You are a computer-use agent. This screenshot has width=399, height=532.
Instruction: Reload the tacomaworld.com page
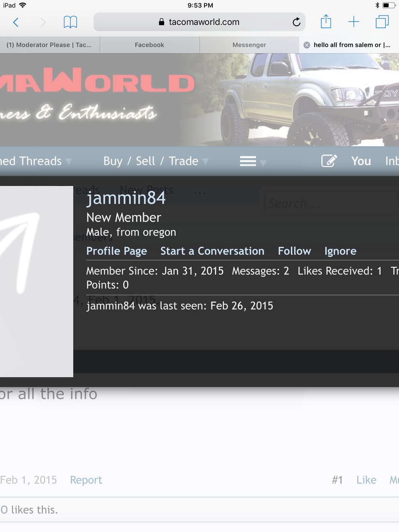[296, 22]
